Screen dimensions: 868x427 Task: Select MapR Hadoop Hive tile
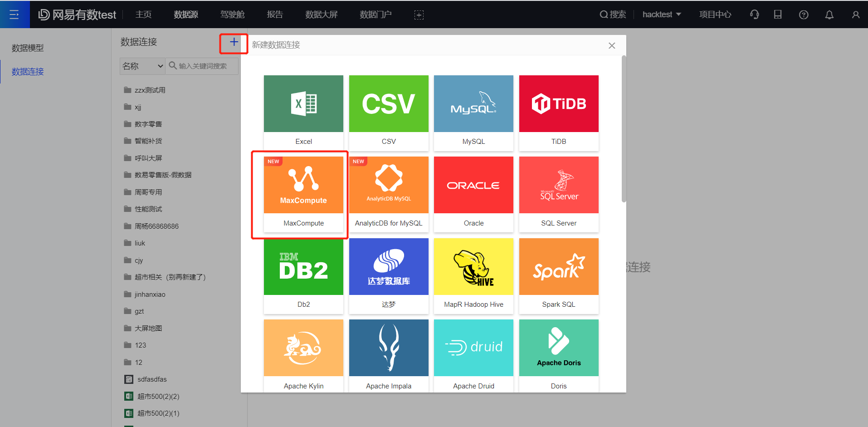473,276
